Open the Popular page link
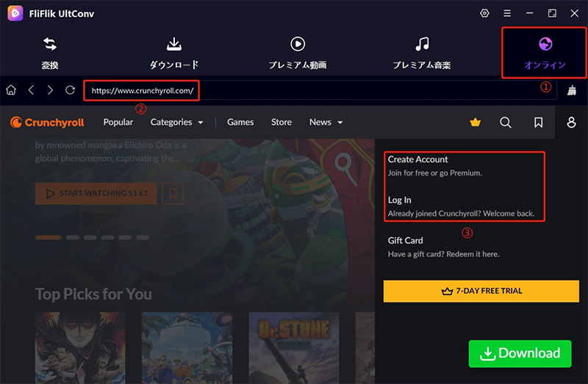The image size is (588, 384). tap(118, 122)
